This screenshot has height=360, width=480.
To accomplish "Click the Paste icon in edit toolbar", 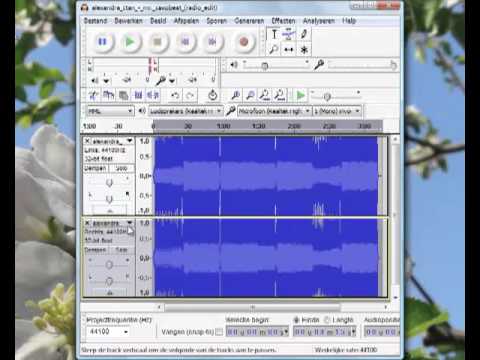I will [124, 96].
